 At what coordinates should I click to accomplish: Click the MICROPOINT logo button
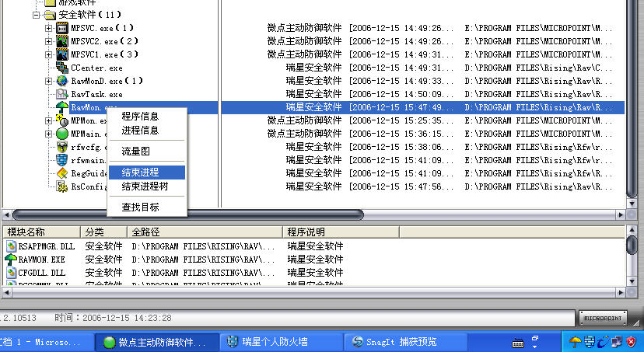click(x=603, y=318)
